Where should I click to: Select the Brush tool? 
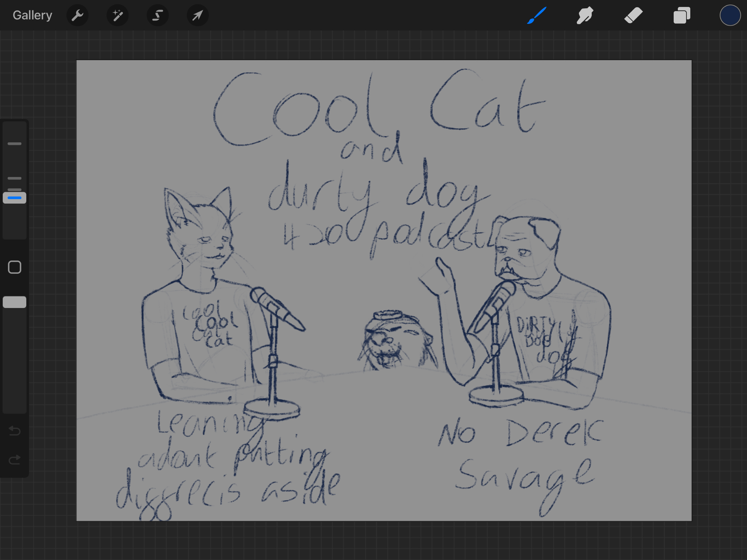[537, 15]
